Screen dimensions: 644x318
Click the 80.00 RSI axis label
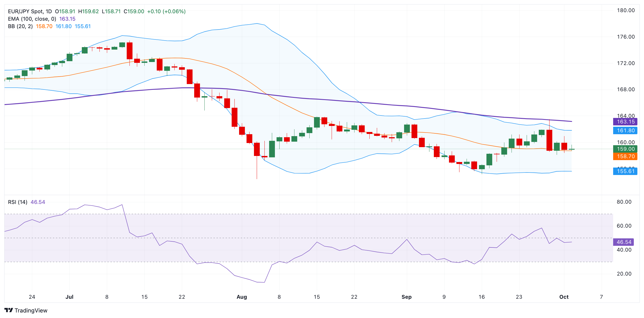[624, 202]
